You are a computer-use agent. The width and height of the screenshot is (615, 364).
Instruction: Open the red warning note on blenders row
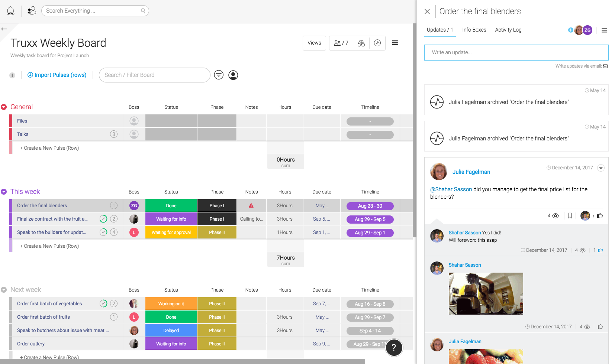pyautogui.click(x=251, y=205)
